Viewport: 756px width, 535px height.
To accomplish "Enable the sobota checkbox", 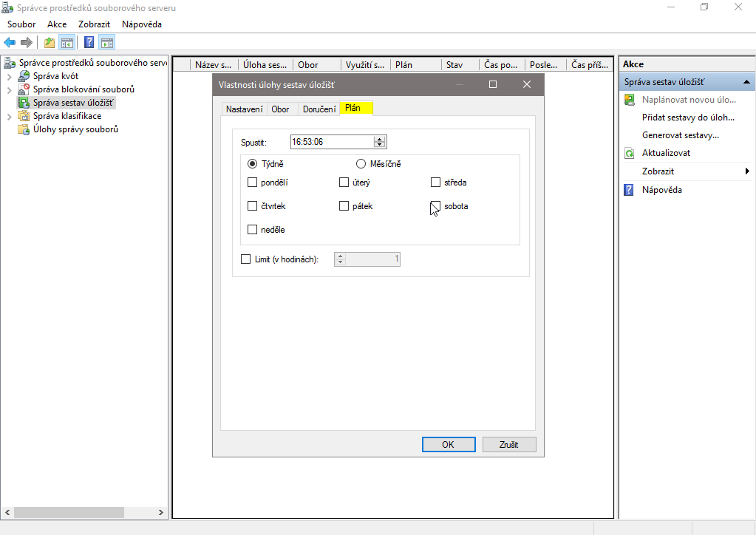I will click(436, 206).
